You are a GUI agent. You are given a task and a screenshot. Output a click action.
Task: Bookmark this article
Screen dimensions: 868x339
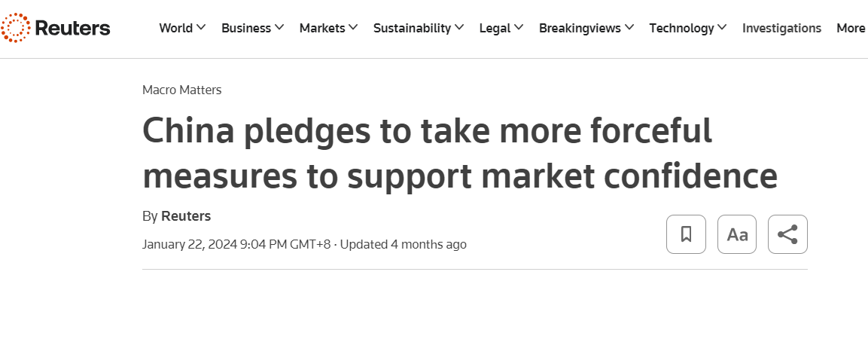pos(686,234)
